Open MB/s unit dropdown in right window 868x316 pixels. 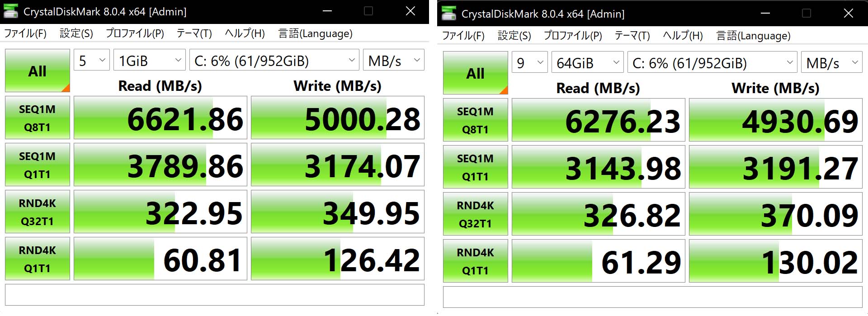pyautogui.click(x=832, y=62)
